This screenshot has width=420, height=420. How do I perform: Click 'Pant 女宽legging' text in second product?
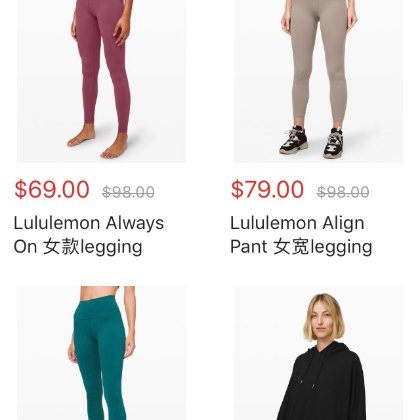(x=301, y=247)
